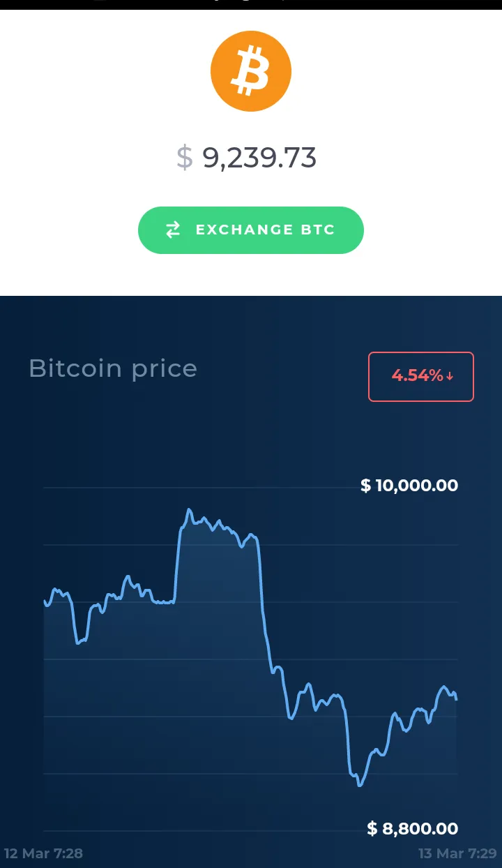
Task: Click the red down arrow beside 4.54%
Action: 450,376
